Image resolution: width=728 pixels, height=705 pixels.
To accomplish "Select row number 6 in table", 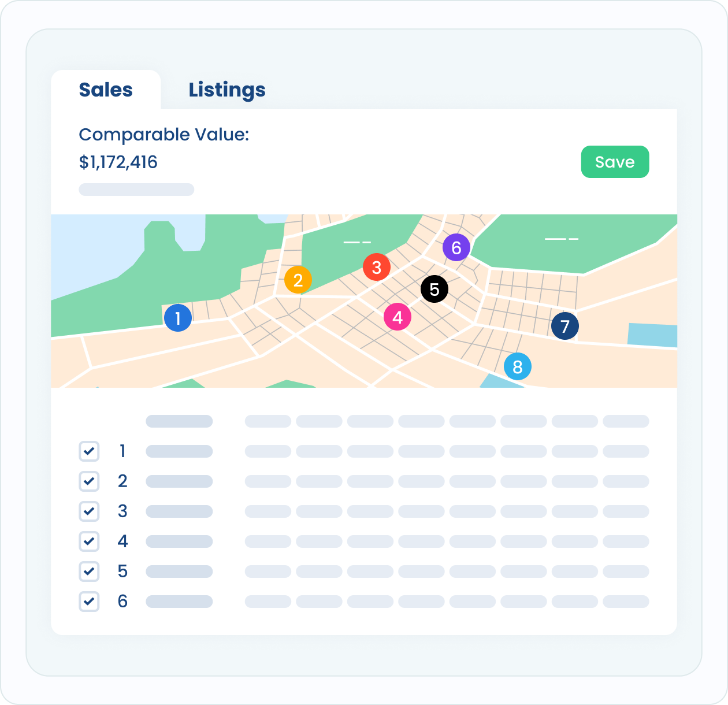I will 122,602.
